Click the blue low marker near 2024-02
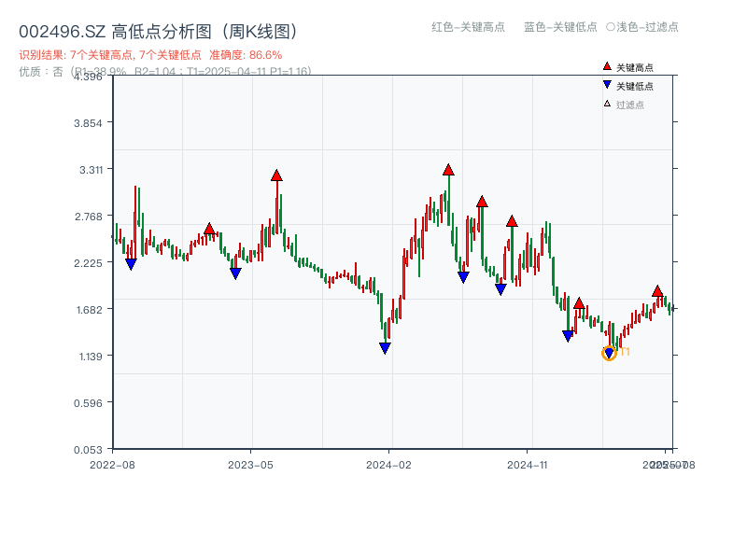 point(385,348)
